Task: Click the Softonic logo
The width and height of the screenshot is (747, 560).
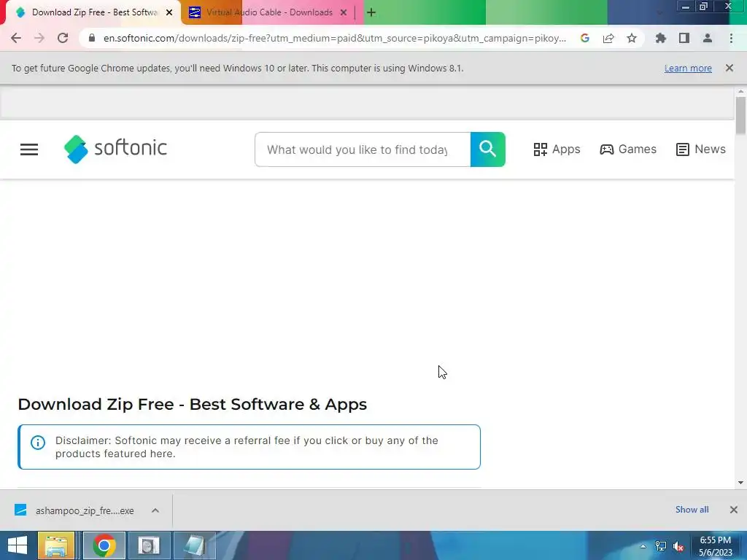Action: point(115,149)
